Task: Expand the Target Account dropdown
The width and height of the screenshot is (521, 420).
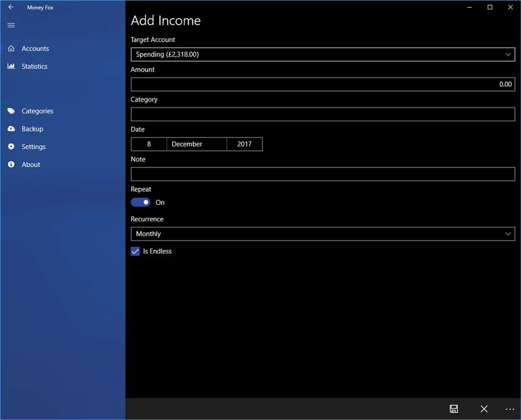Action: pyautogui.click(x=322, y=54)
